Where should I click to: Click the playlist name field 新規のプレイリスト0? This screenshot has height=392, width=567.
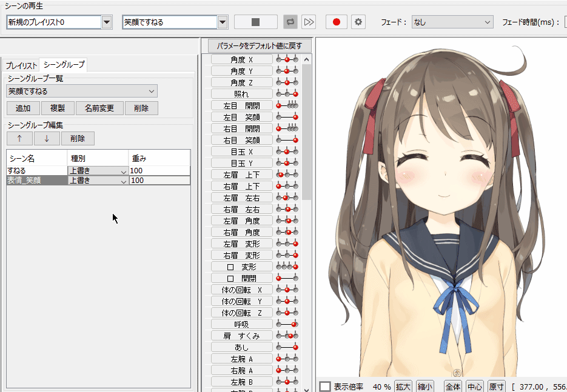click(54, 22)
